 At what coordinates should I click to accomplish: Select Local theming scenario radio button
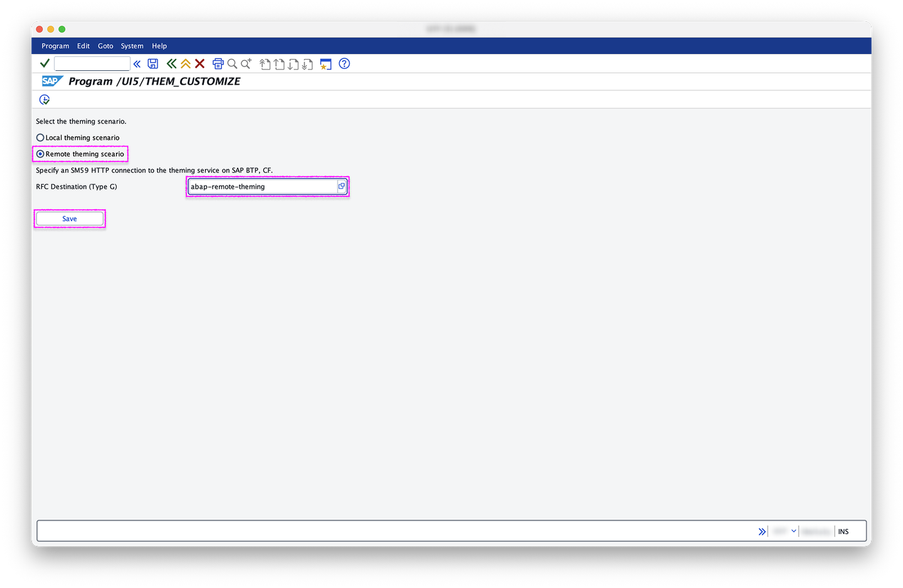click(40, 137)
